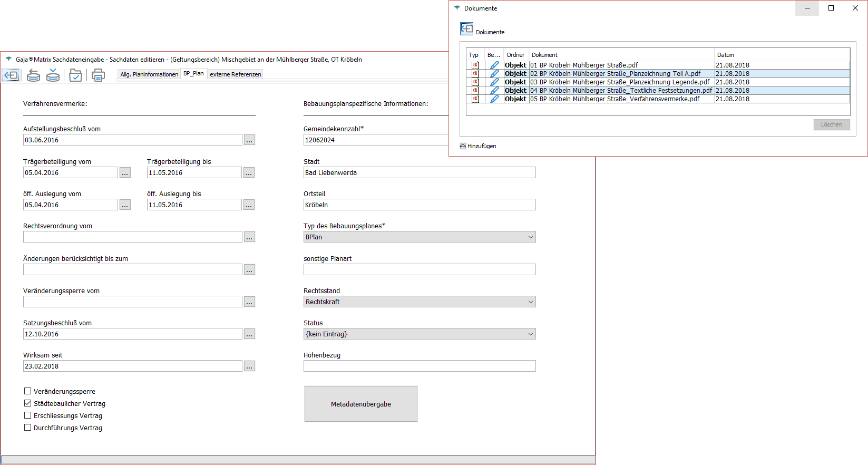This screenshot has width=868, height=465.
Task: Expand the Rechtsstand dropdown
Action: [x=420, y=302]
